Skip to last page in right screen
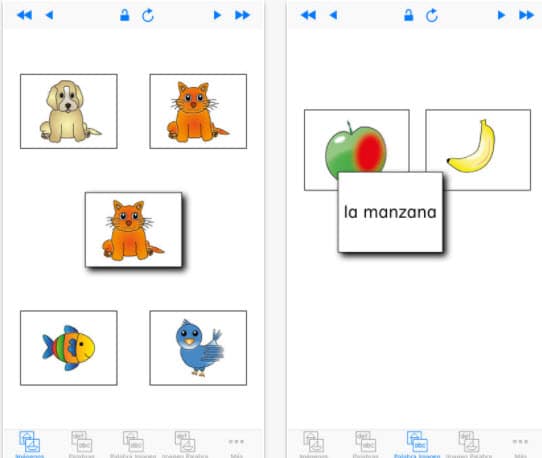This screenshot has width=542, height=458. click(526, 15)
